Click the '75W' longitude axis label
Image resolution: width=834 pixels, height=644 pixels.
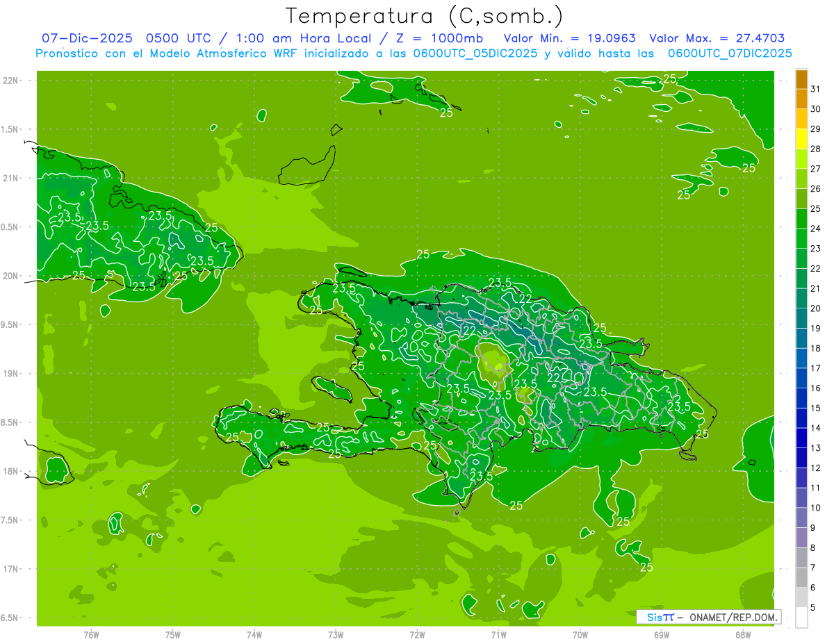(x=173, y=635)
